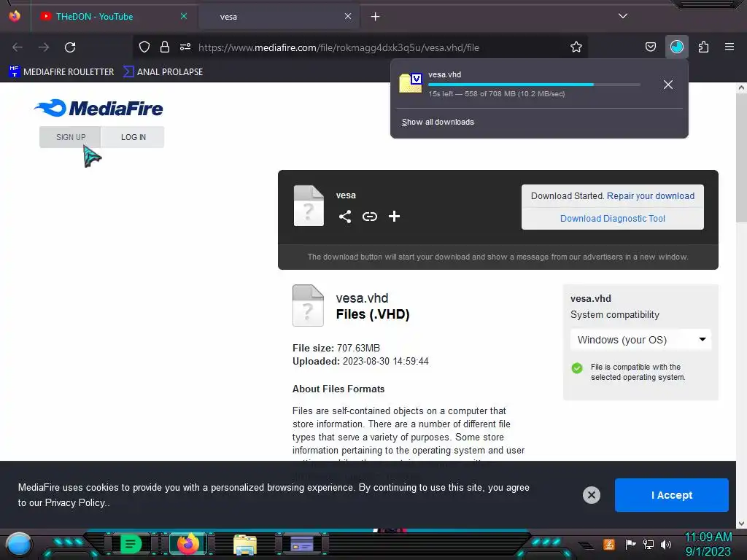The width and height of the screenshot is (747, 560).
Task: Reload the MediaFire page
Action: pos(70,47)
